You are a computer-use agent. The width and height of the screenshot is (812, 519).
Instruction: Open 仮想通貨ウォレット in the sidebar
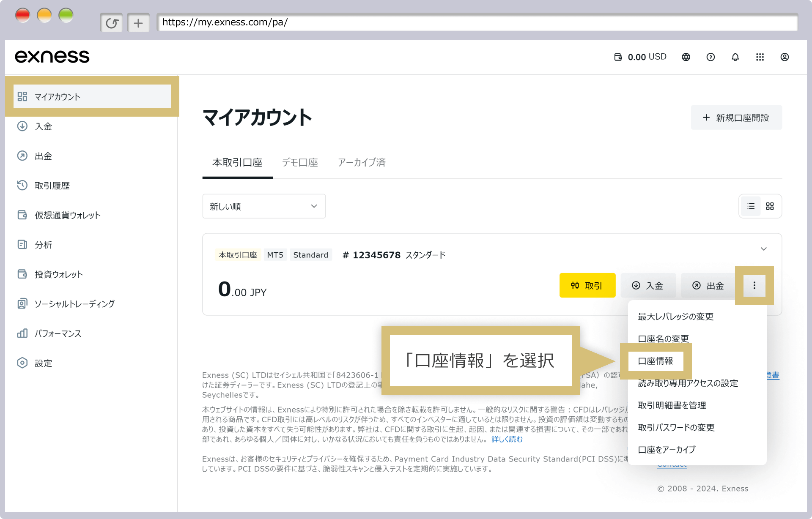click(x=67, y=215)
